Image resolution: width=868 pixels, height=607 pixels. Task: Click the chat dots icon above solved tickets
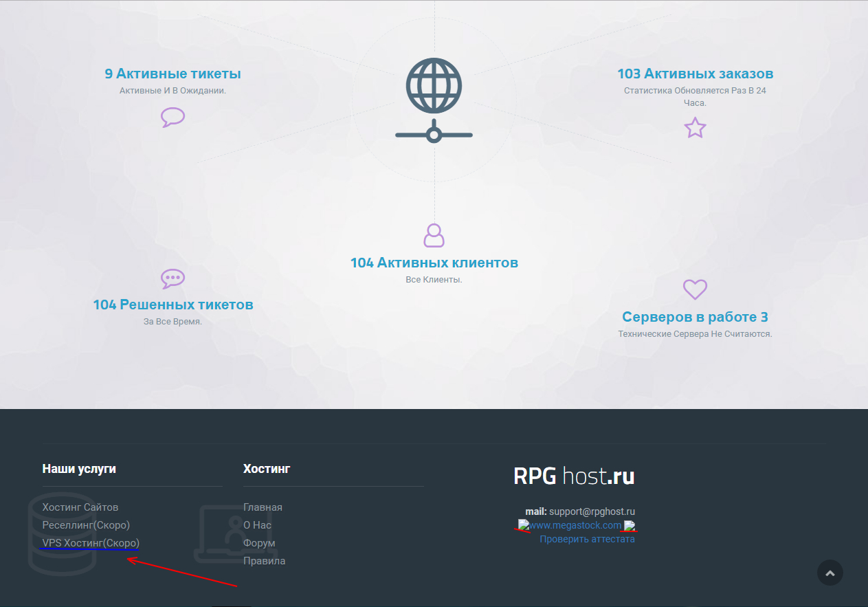point(173,278)
